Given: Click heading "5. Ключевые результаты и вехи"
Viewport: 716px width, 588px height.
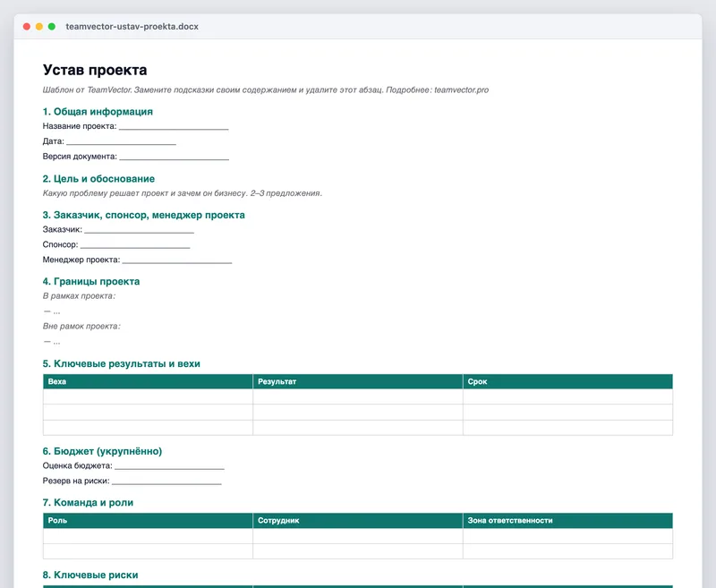Looking at the screenshot, I should click(122, 363).
